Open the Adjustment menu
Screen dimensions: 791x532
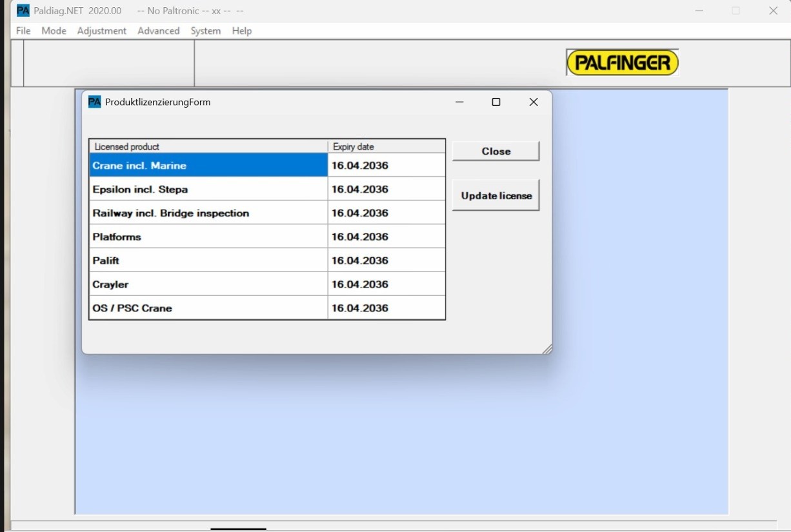(x=101, y=31)
